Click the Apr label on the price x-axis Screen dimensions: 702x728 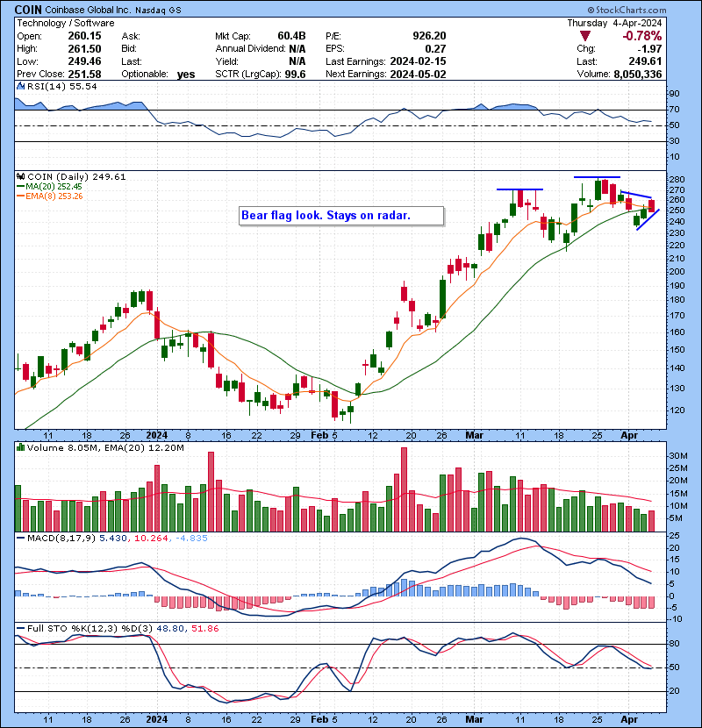(629, 435)
